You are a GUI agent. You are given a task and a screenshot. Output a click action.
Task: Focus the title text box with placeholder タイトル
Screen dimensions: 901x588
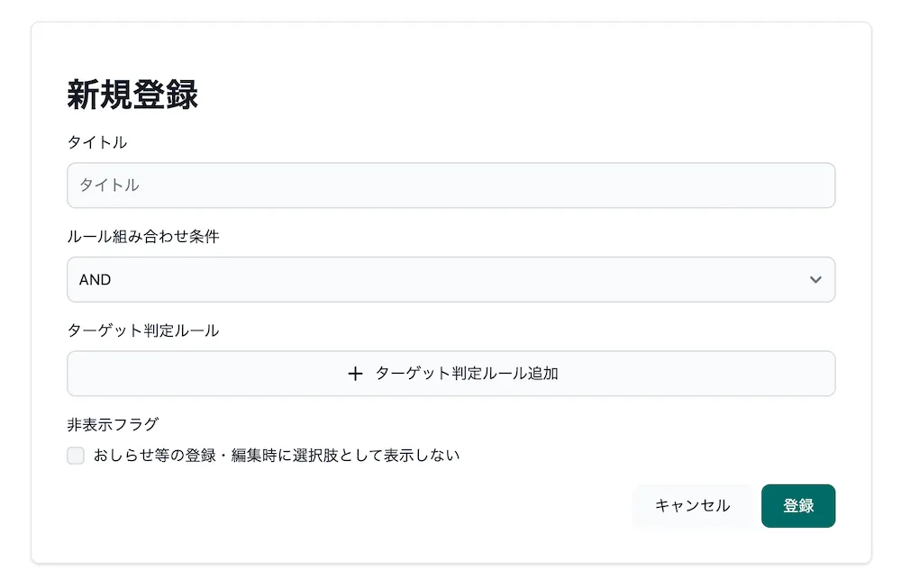pos(450,185)
